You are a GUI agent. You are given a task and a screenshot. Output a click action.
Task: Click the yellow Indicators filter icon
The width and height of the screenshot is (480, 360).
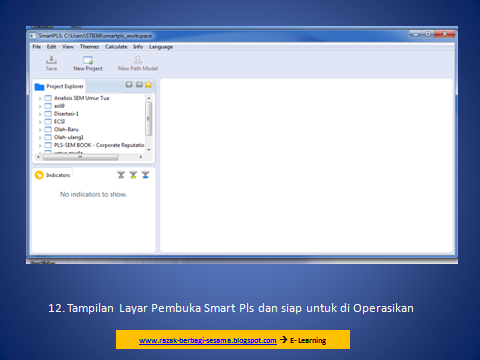tap(133, 175)
